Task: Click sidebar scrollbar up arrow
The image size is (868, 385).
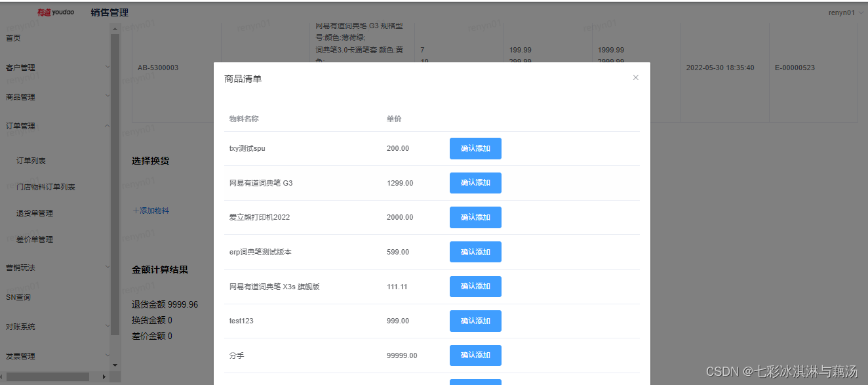Action: point(115,29)
